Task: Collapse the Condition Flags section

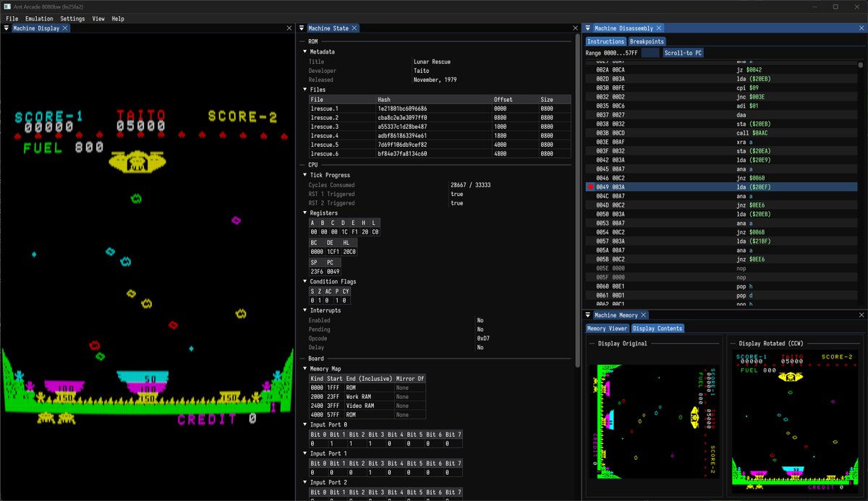Action: point(305,281)
